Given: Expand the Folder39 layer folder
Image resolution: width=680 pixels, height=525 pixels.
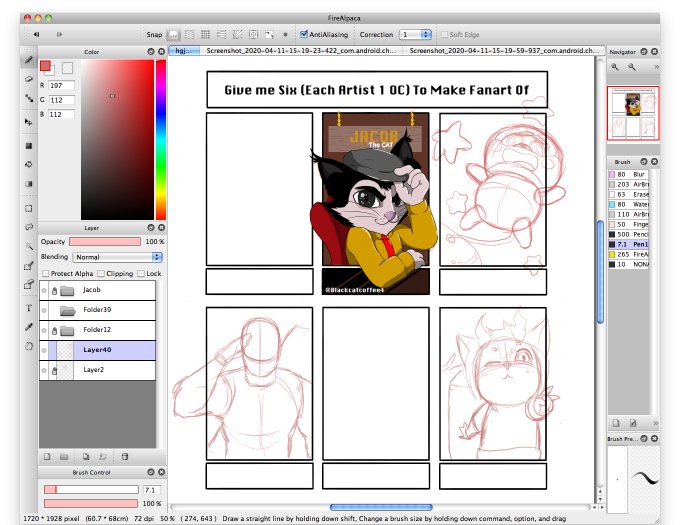Looking at the screenshot, I should [67, 310].
